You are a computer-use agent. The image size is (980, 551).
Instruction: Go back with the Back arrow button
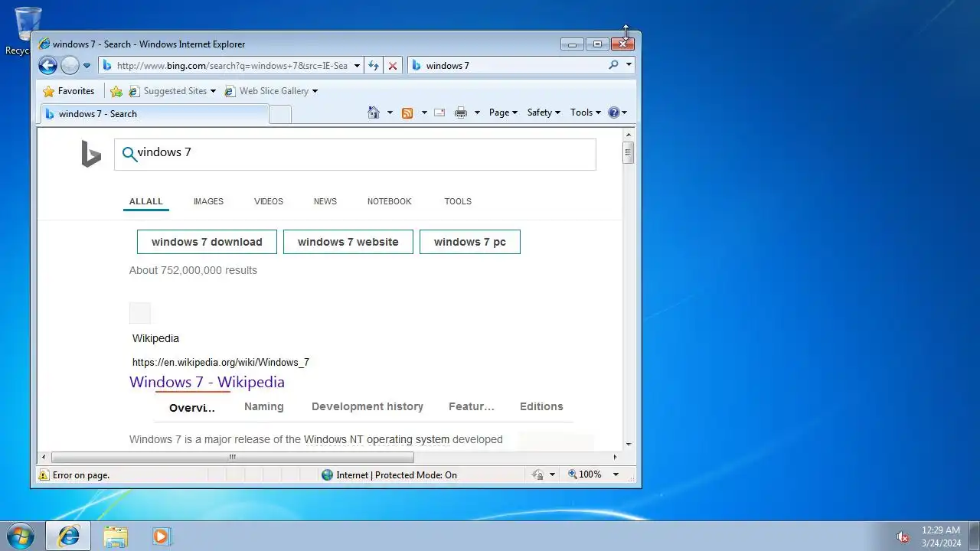47,66
